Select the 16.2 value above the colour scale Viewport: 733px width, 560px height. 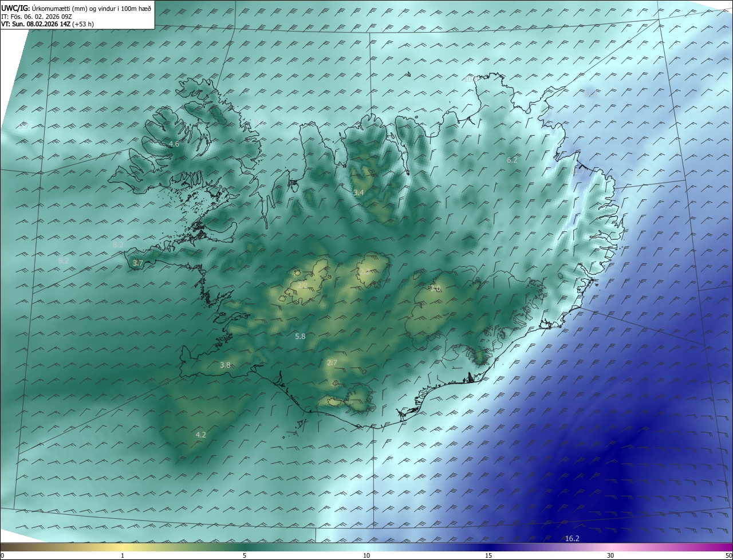coord(572,539)
